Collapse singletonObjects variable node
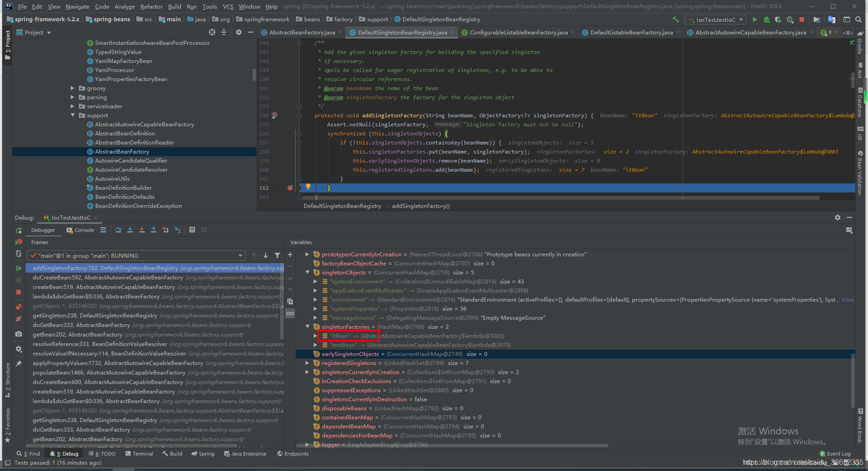The height and width of the screenshot is (471, 868). [x=308, y=272]
